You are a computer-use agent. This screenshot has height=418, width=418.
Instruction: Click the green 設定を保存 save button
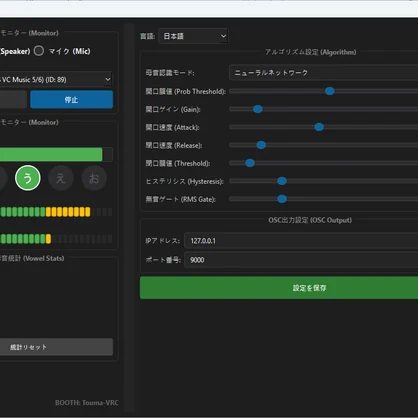pos(279,288)
